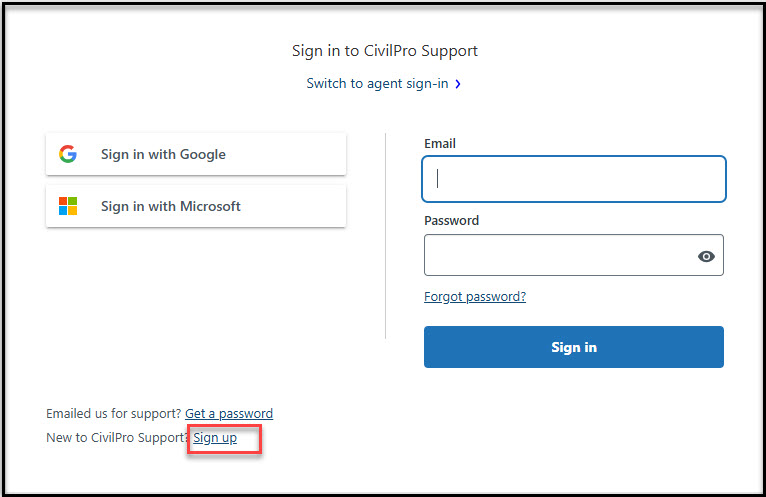Click the Sign in to CivilPro Support heading
The image size is (766, 497).
point(384,50)
